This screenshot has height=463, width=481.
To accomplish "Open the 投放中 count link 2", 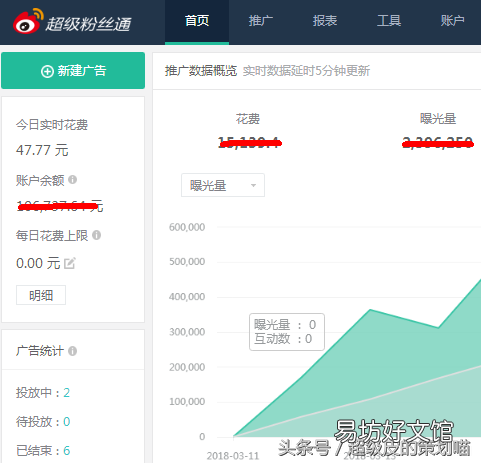I will (x=67, y=393).
